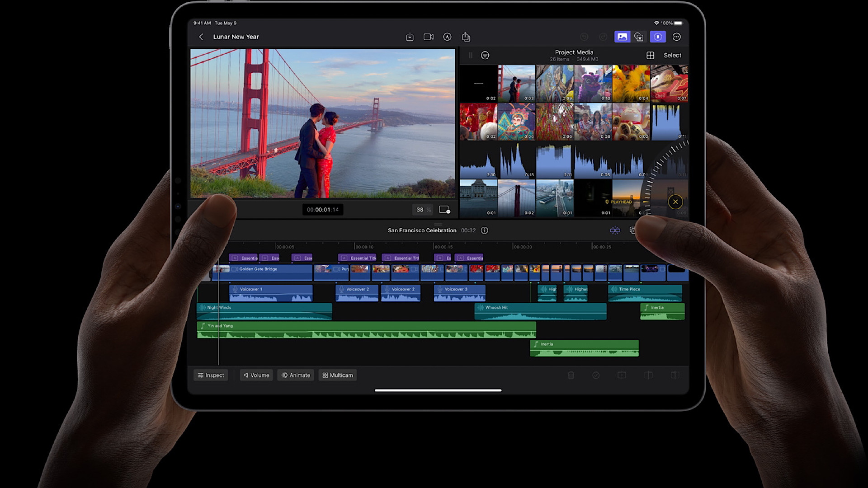
Task: Open the share/export options
Action: (466, 37)
